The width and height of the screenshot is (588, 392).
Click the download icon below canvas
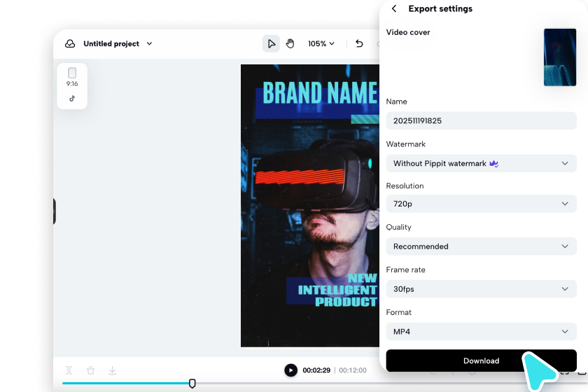click(112, 370)
